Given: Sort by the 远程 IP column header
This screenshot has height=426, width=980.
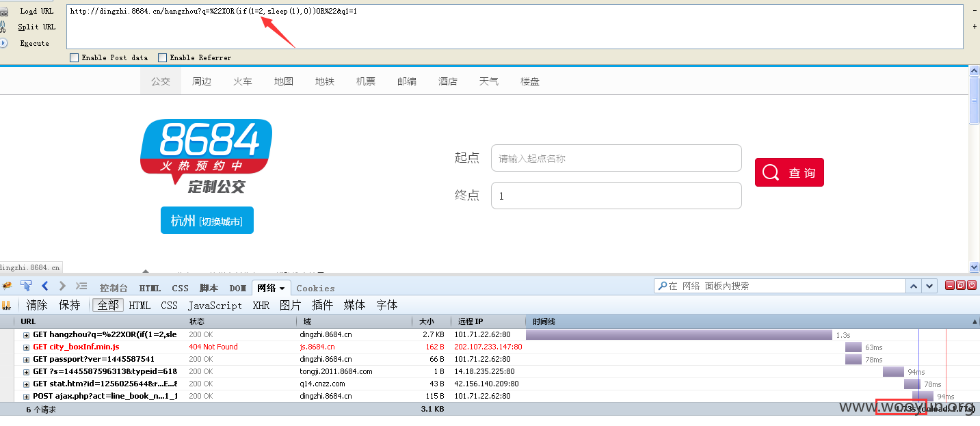Looking at the screenshot, I should tap(488, 321).
